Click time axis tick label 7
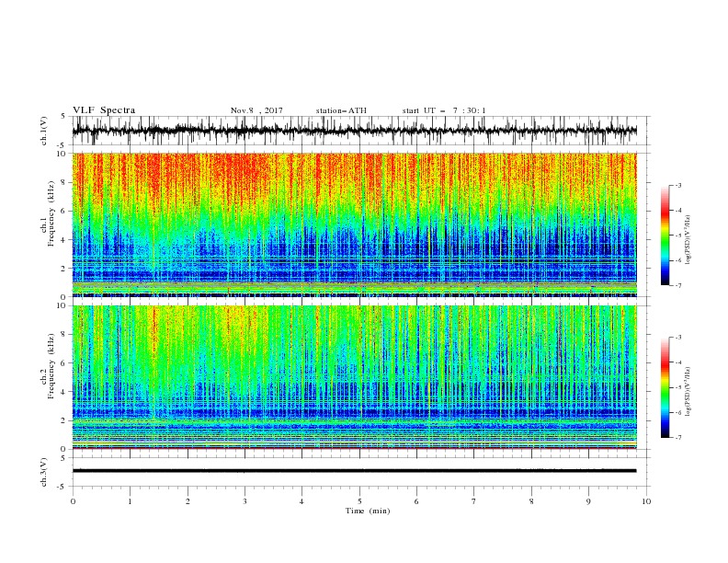728x563 pixels. pyautogui.click(x=474, y=501)
